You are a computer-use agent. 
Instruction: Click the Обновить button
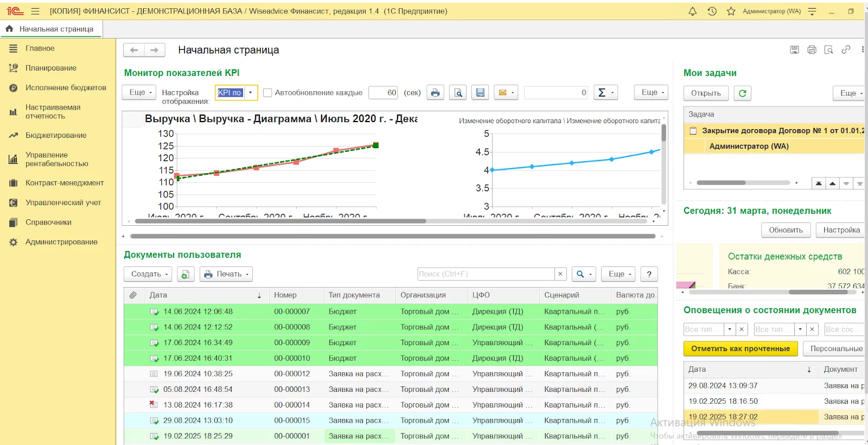[x=785, y=230]
